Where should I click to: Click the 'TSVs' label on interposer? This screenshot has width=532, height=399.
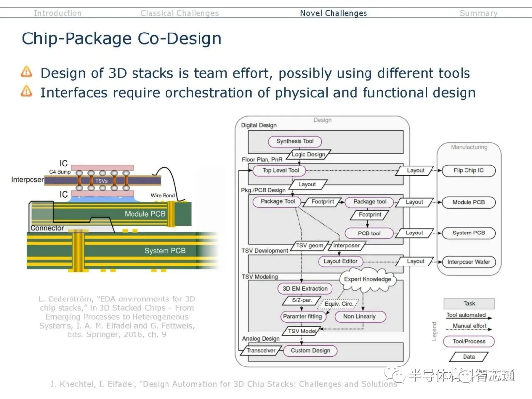coord(101,181)
